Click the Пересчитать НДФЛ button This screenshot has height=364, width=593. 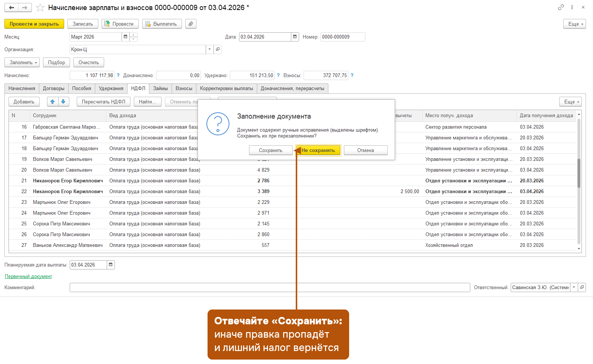(x=103, y=102)
